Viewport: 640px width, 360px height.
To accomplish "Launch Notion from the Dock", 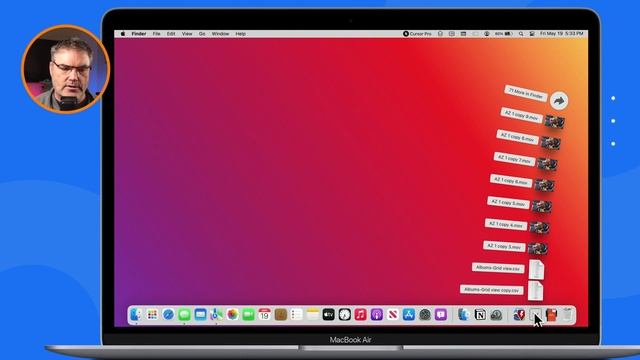I will point(480,315).
